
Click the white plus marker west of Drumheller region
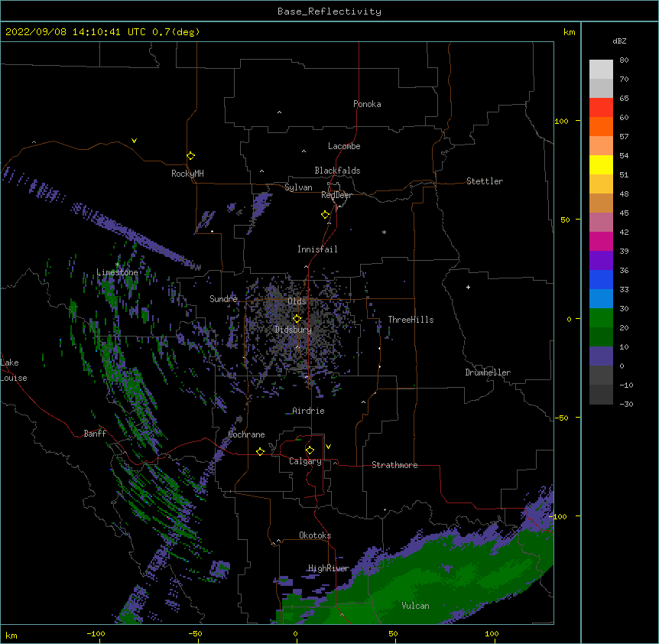[x=468, y=287]
